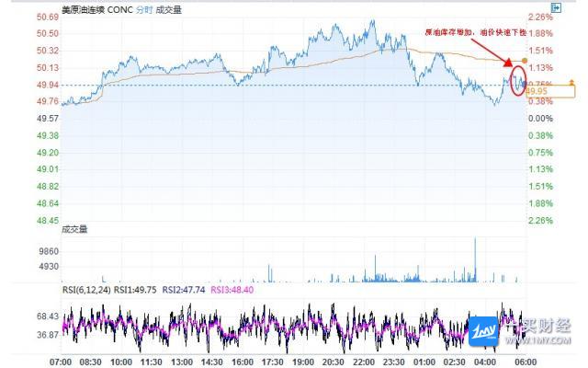Click the tallest volume bar spike
Image resolution: width=588 pixels, height=368 pixels.
tap(475, 259)
